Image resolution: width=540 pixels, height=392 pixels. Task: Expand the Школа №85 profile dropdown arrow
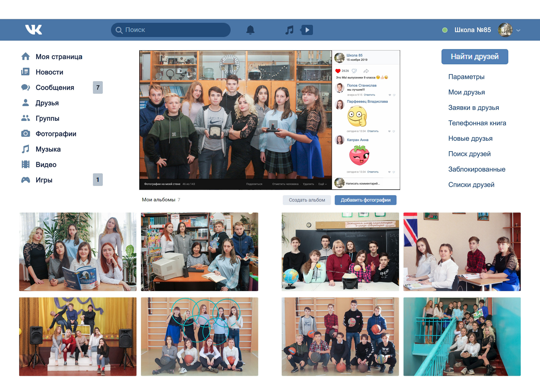coord(518,30)
